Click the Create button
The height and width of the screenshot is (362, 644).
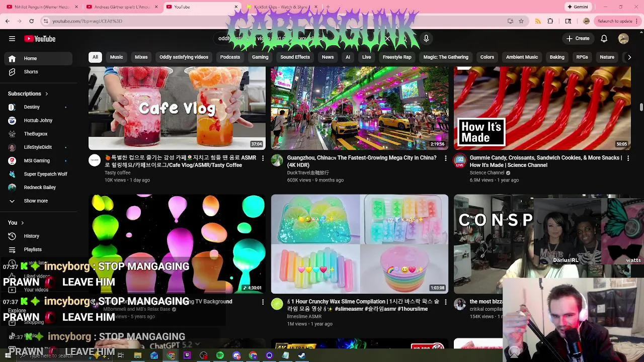point(578,39)
